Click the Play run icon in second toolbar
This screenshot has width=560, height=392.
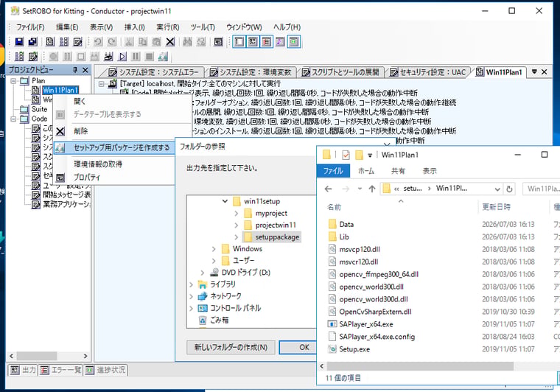pyautogui.click(x=122, y=57)
